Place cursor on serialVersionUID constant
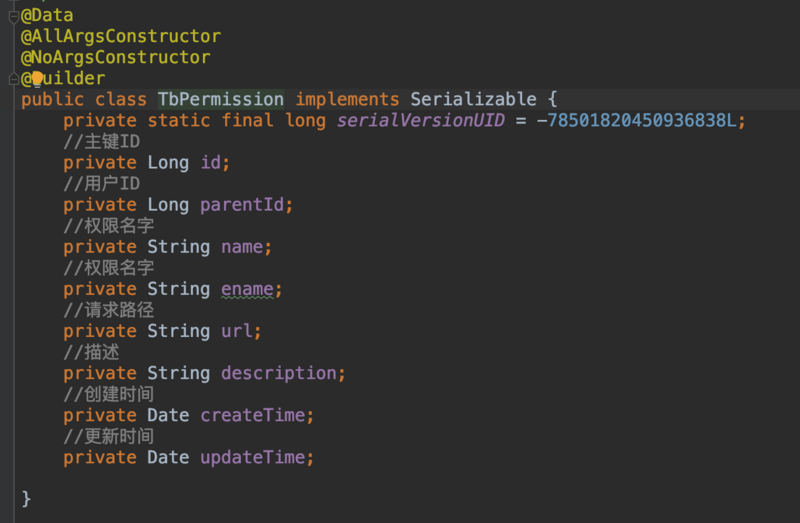This screenshot has width=800, height=523. [x=420, y=120]
